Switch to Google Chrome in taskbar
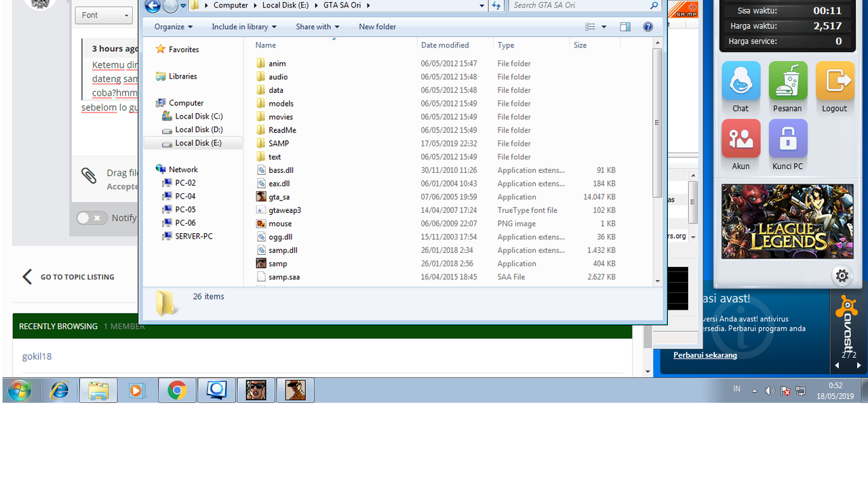The height and width of the screenshot is (488, 868). [177, 391]
